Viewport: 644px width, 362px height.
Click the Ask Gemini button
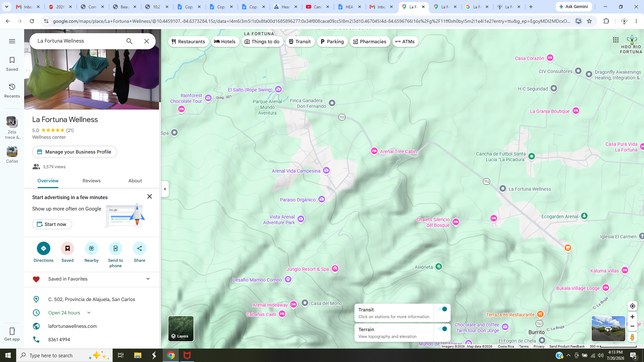(x=574, y=7)
